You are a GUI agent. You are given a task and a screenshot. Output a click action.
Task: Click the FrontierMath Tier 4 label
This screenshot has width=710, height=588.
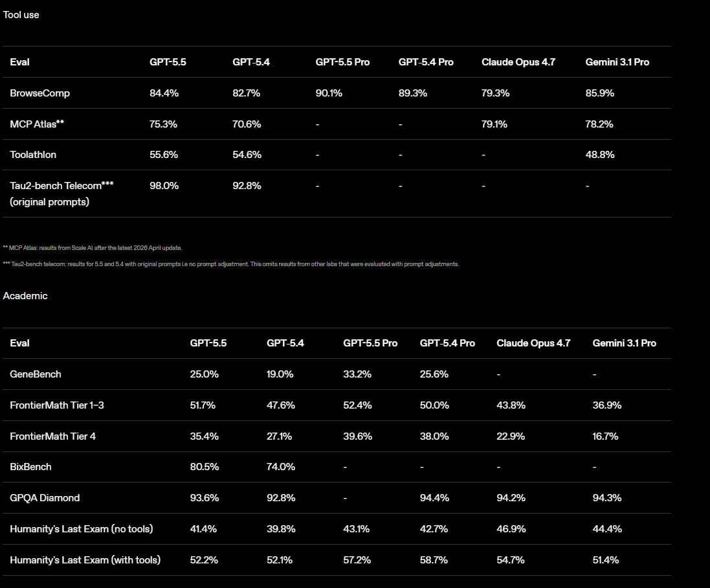[53, 436]
